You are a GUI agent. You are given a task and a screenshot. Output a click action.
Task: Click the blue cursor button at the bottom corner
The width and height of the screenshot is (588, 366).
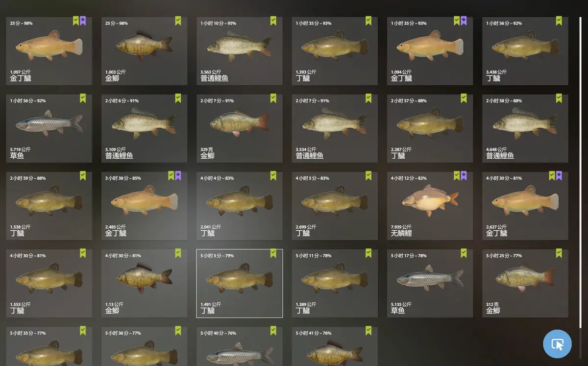tap(557, 344)
